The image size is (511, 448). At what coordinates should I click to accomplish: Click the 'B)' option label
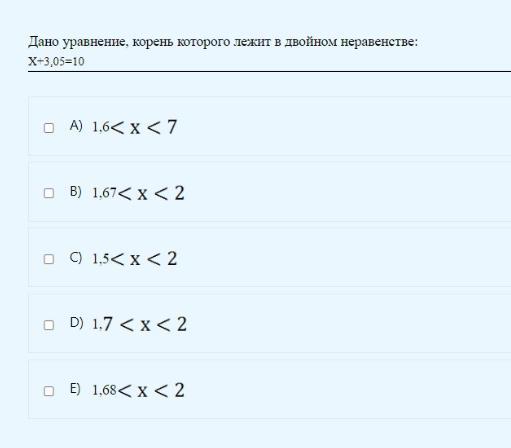(x=76, y=191)
